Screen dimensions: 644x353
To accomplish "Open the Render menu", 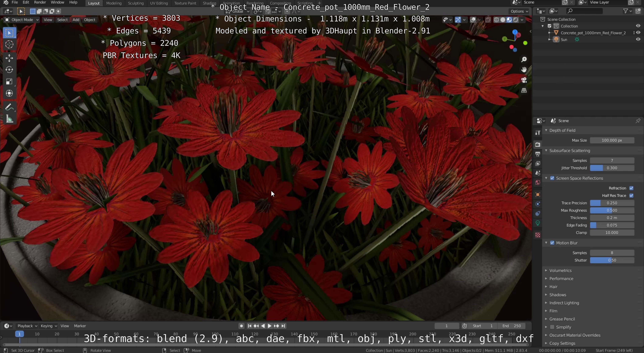I will (x=40, y=2).
